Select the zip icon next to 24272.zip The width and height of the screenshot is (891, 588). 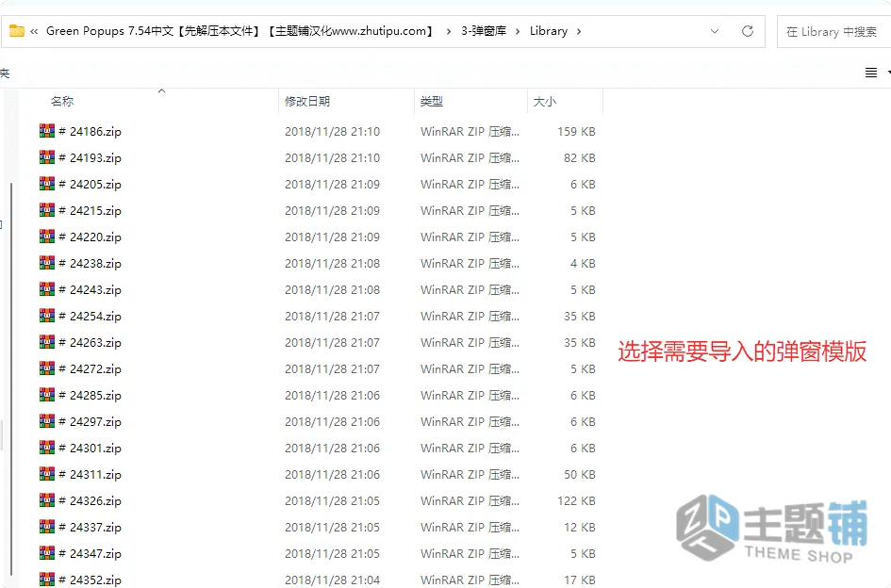(x=47, y=368)
